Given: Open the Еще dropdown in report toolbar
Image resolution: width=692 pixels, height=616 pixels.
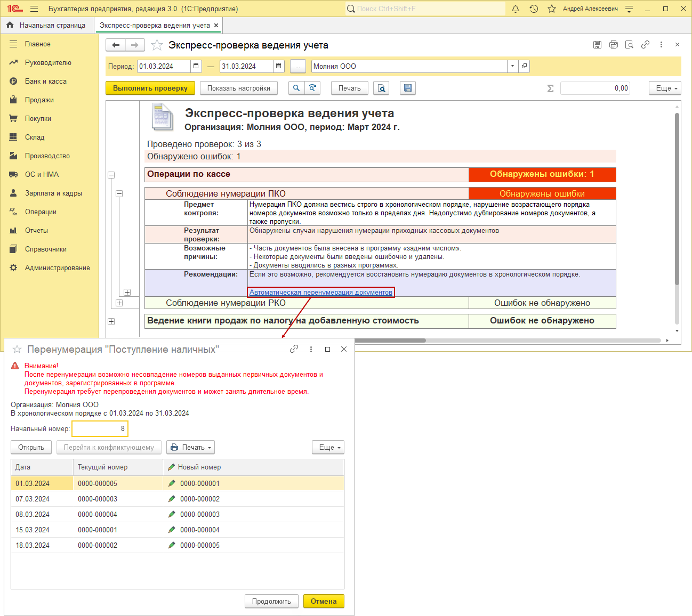Looking at the screenshot, I should point(665,88).
